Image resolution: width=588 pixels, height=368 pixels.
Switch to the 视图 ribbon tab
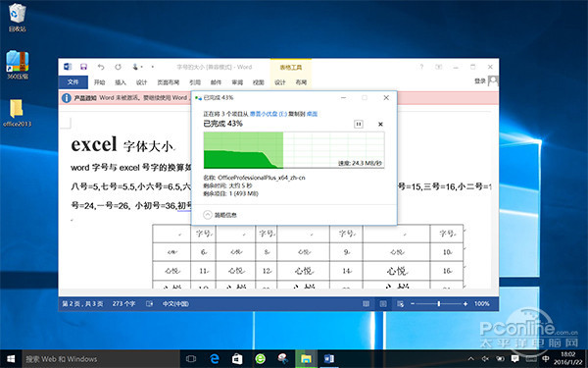coord(259,82)
